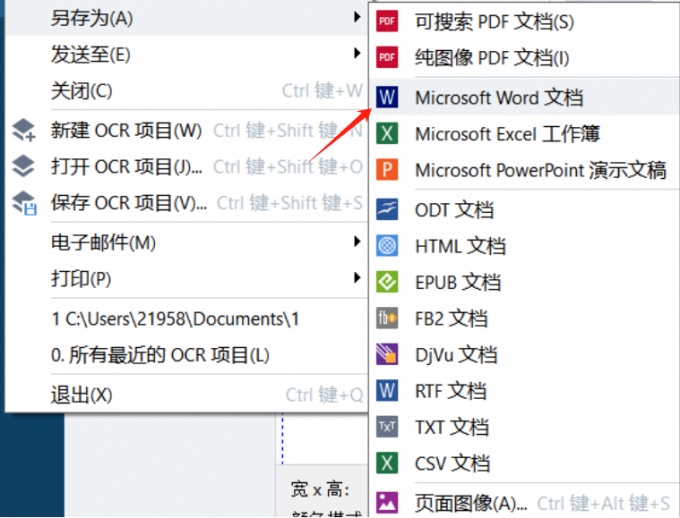
Task: Click the Ctrl 键+W shortcut text
Action: click(322, 91)
